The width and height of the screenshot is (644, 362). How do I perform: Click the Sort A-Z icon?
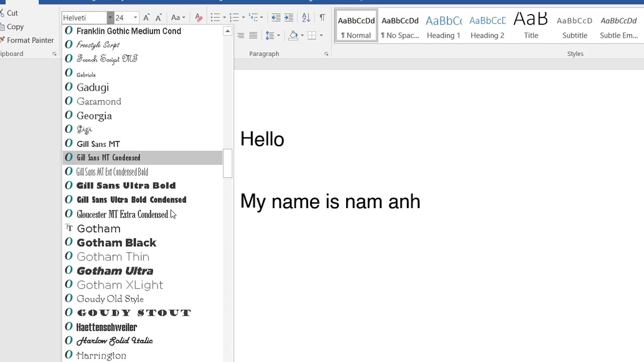pyautogui.click(x=306, y=18)
